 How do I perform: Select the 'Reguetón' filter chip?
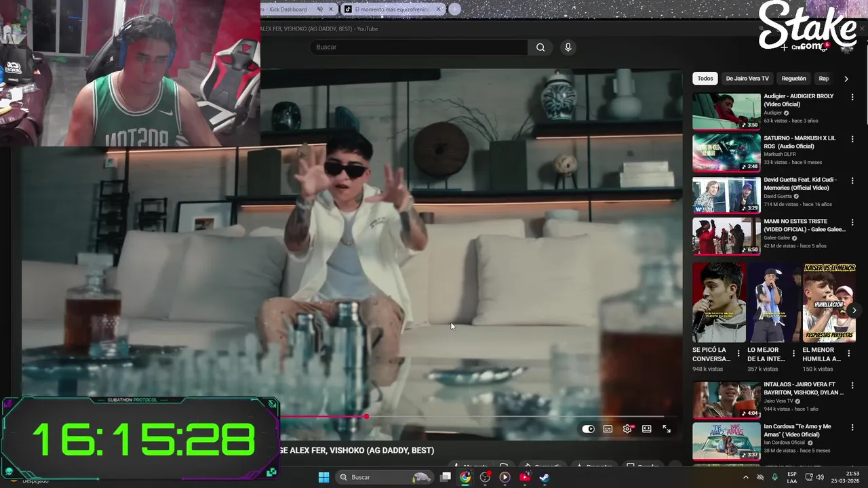(793, 79)
